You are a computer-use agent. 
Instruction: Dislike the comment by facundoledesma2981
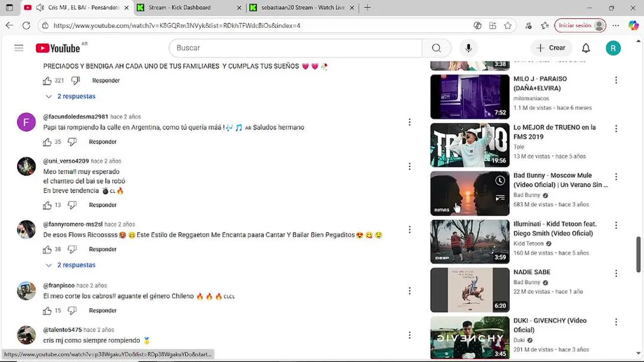click(72, 142)
